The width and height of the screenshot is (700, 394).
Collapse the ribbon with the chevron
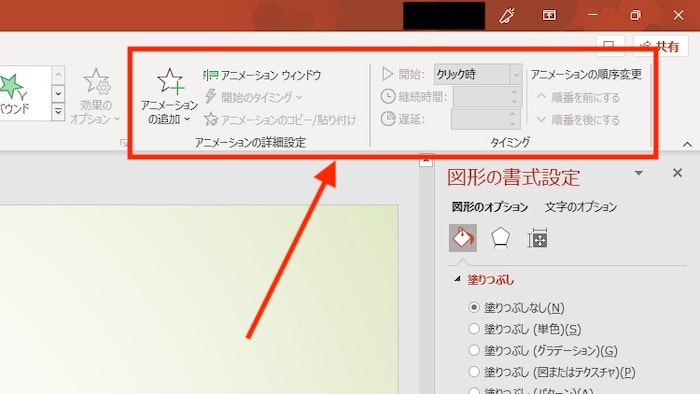pos(687,144)
